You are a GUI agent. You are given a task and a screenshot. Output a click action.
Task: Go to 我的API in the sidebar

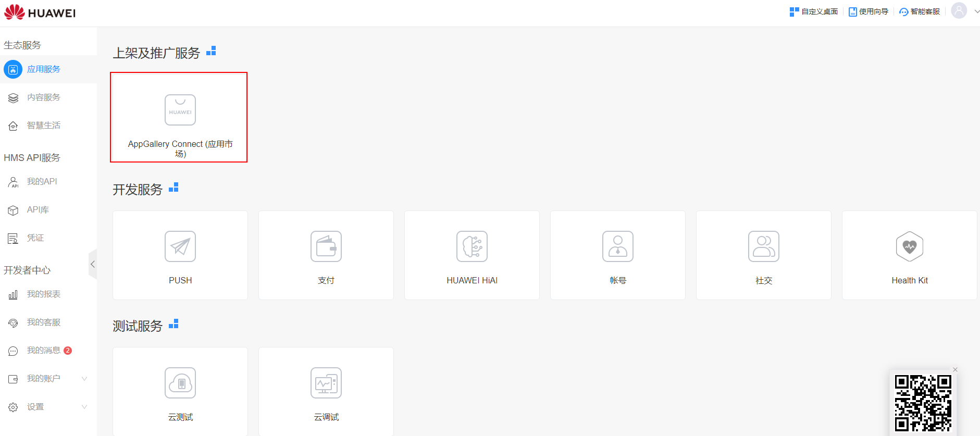tap(42, 182)
